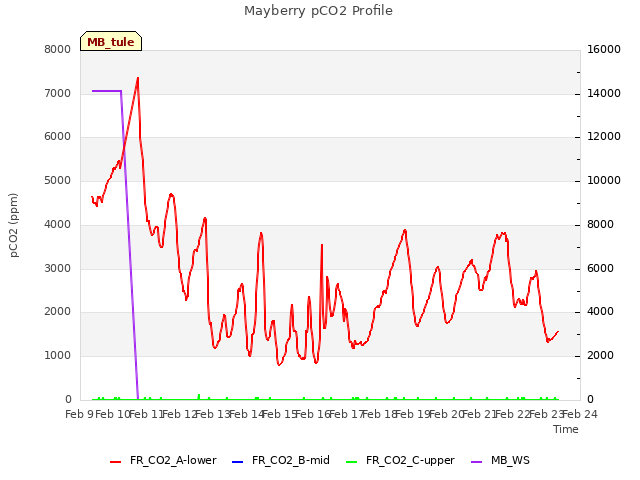Click the FR_CO2_C-upper legend label

pos(410,460)
